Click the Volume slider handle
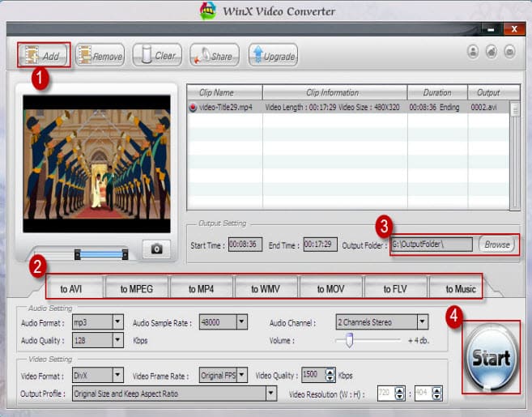Image resolution: width=532 pixels, height=417 pixels. pos(349,340)
